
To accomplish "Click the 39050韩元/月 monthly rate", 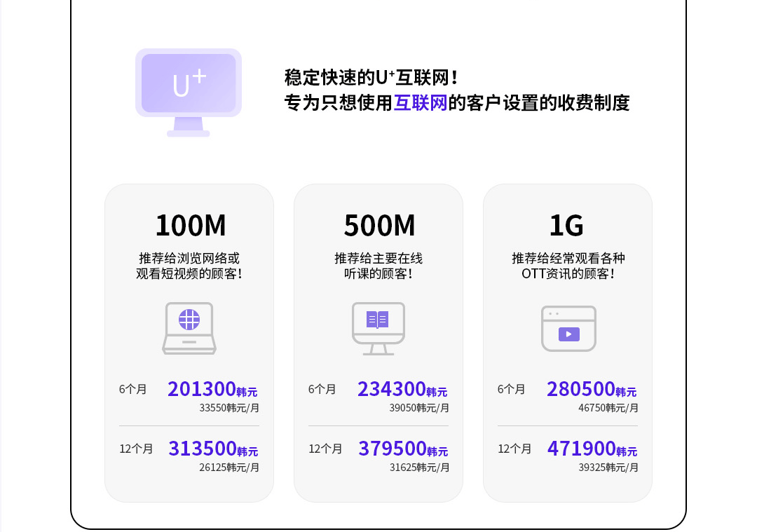I will point(419,408).
